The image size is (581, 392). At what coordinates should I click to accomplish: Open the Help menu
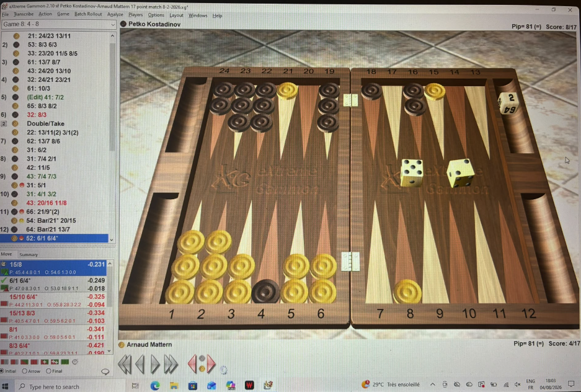pyautogui.click(x=218, y=16)
